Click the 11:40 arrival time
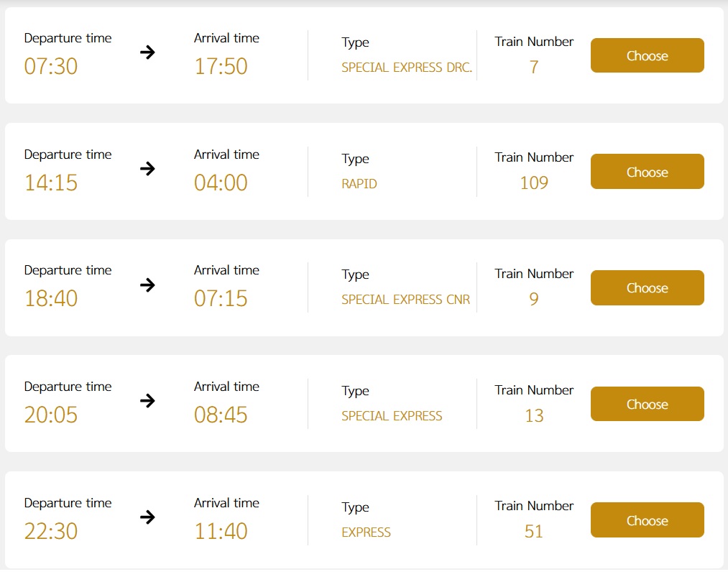Image resolution: width=728 pixels, height=577 pixels. coord(221,531)
